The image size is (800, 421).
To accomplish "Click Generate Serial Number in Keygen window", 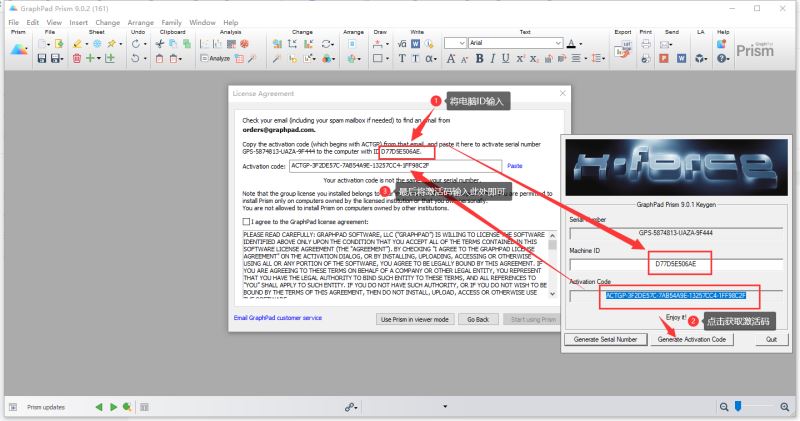I will coord(605,339).
